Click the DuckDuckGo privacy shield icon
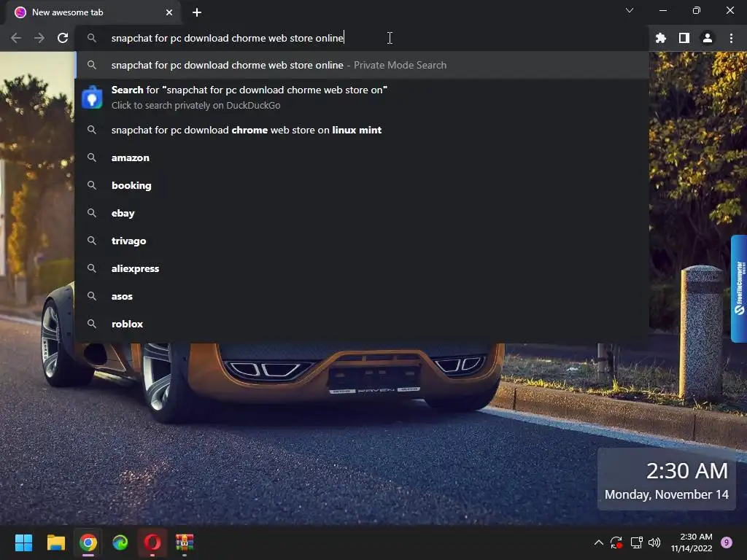 92,98
